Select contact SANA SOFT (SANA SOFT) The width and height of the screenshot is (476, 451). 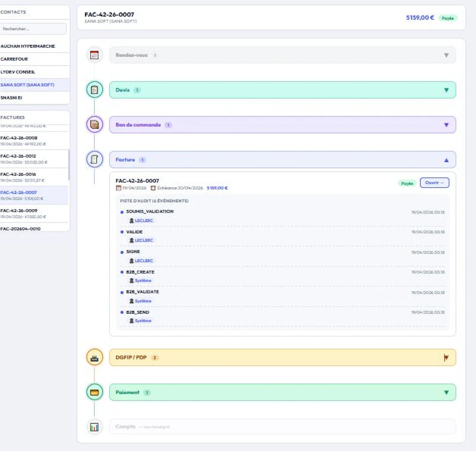[x=35, y=85]
